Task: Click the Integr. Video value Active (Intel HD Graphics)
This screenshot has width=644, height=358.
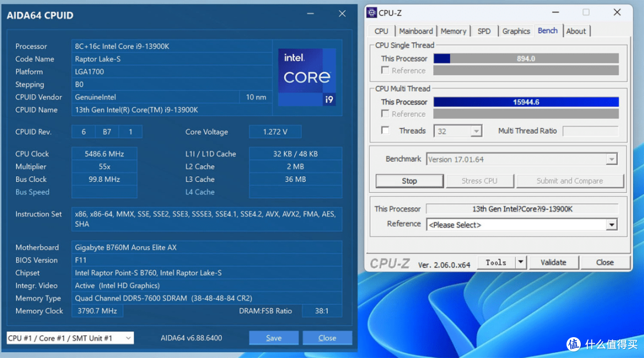Action: 207,285
